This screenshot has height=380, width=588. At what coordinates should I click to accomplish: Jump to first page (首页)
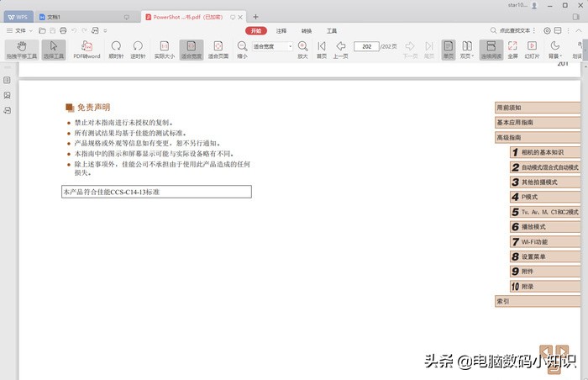tap(321, 49)
